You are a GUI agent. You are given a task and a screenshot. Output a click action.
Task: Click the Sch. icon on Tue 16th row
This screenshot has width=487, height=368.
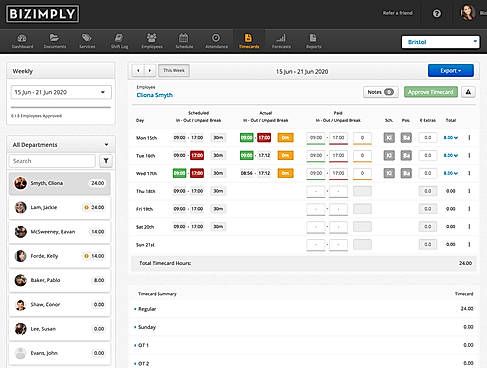point(389,155)
